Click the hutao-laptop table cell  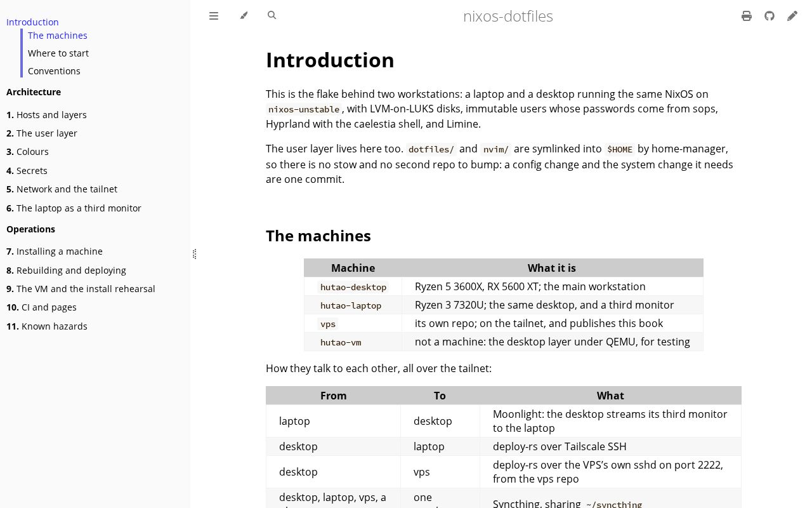(x=353, y=305)
